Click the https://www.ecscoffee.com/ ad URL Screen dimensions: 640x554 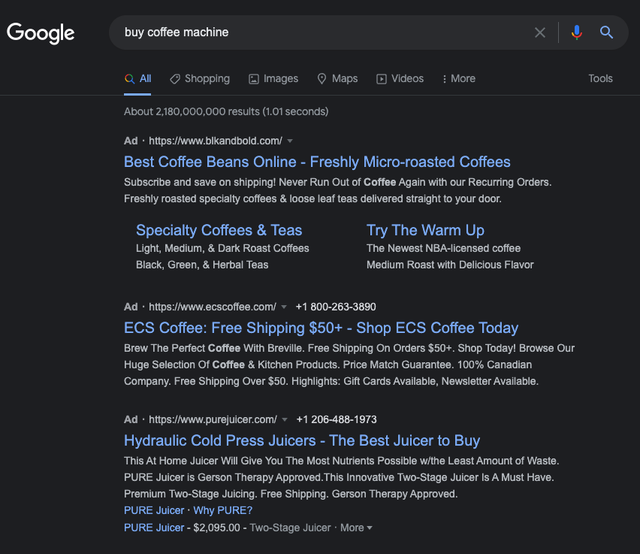coord(212,307)
